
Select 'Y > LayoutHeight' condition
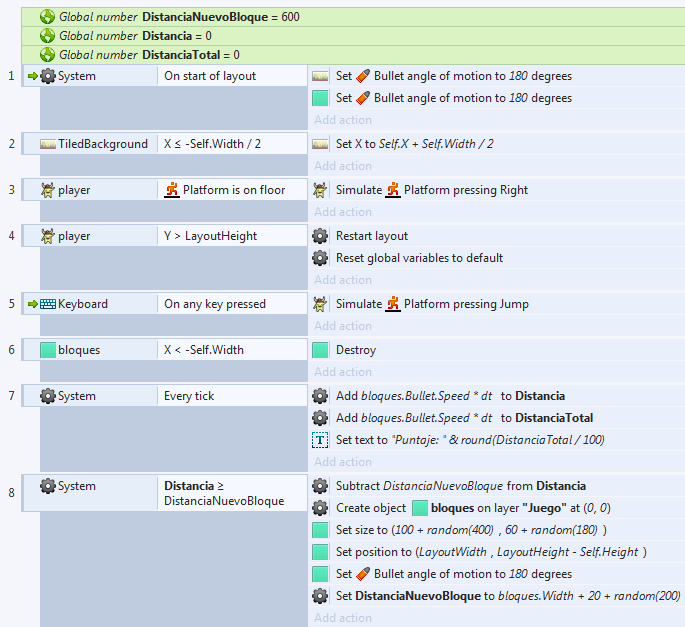[210, 236]
